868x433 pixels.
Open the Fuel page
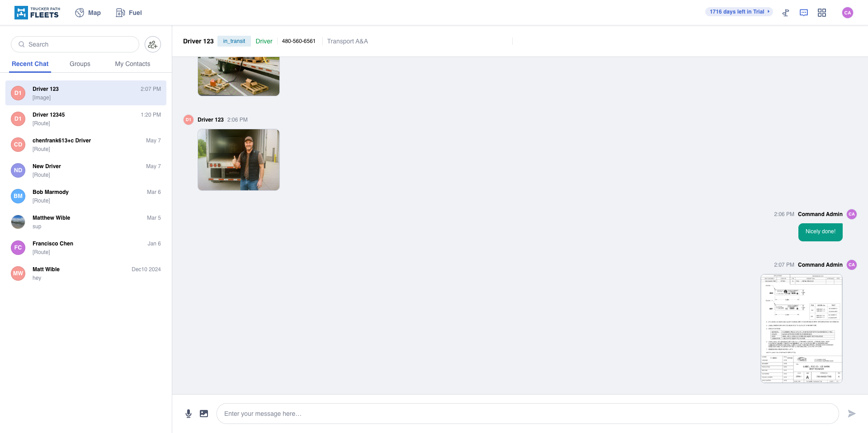tap(129, 13)
